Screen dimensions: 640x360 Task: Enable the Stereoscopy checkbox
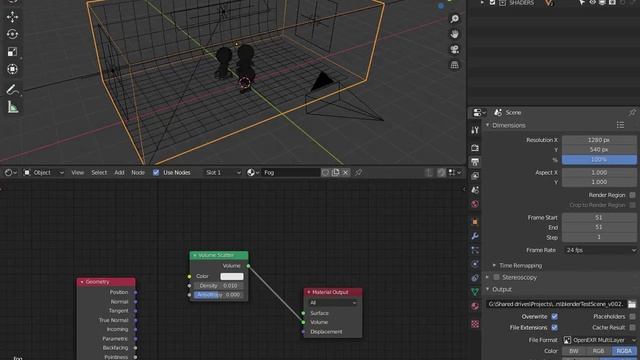496,277
